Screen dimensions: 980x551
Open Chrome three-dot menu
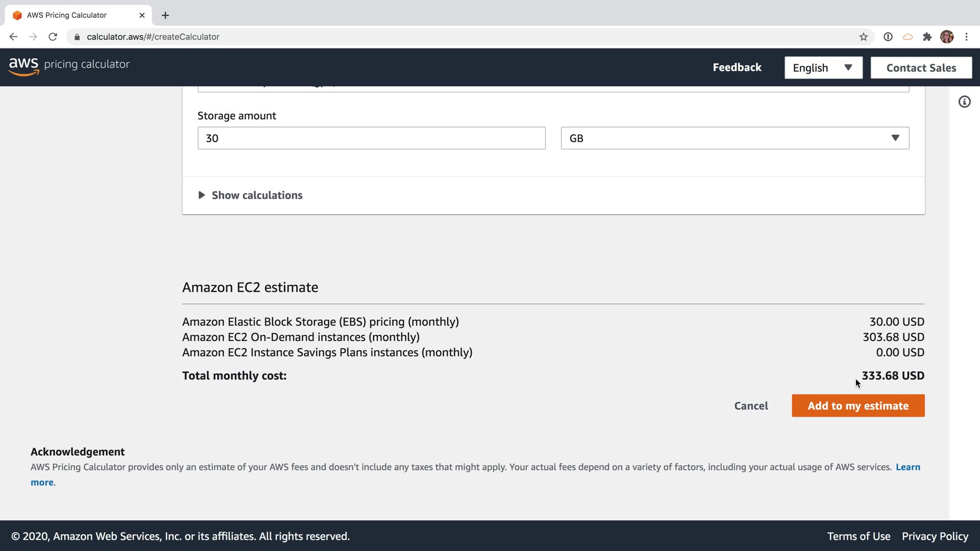(x=966, y=37)
